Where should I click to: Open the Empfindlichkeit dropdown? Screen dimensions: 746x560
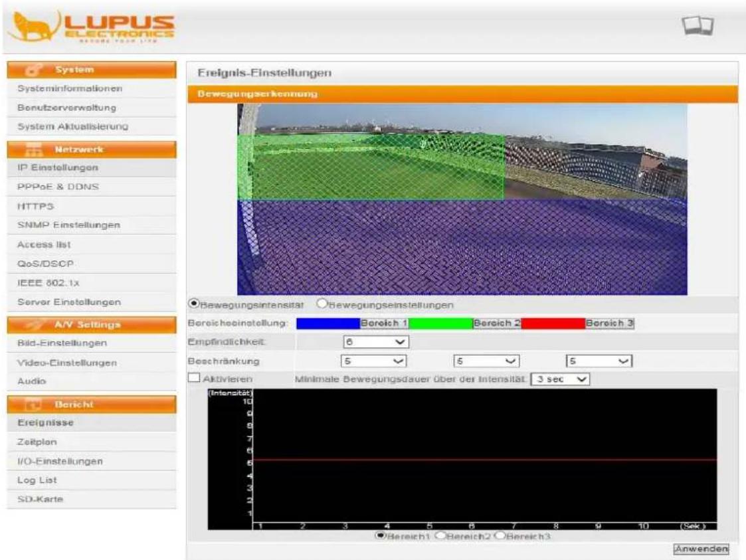point(376,341)
